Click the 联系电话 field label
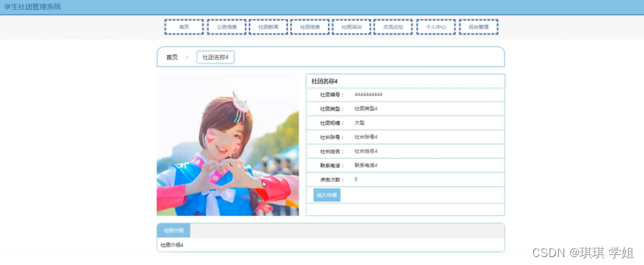 [332, 165]
